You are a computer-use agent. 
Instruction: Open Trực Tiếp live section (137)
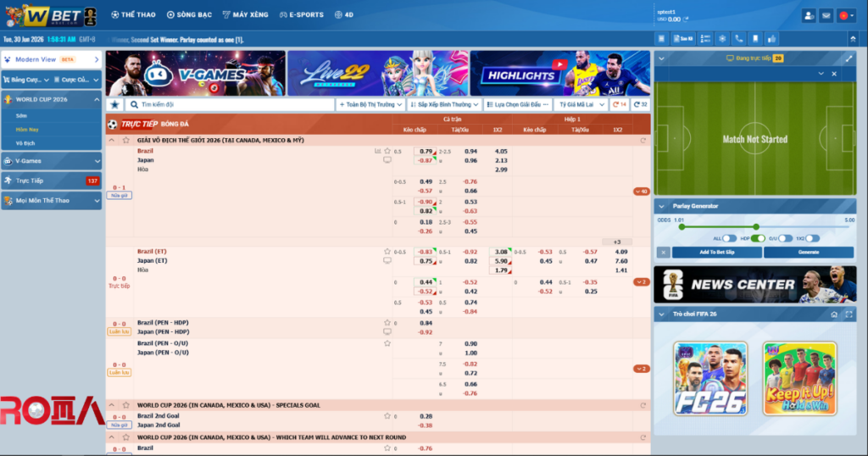(x=52, y=181)
